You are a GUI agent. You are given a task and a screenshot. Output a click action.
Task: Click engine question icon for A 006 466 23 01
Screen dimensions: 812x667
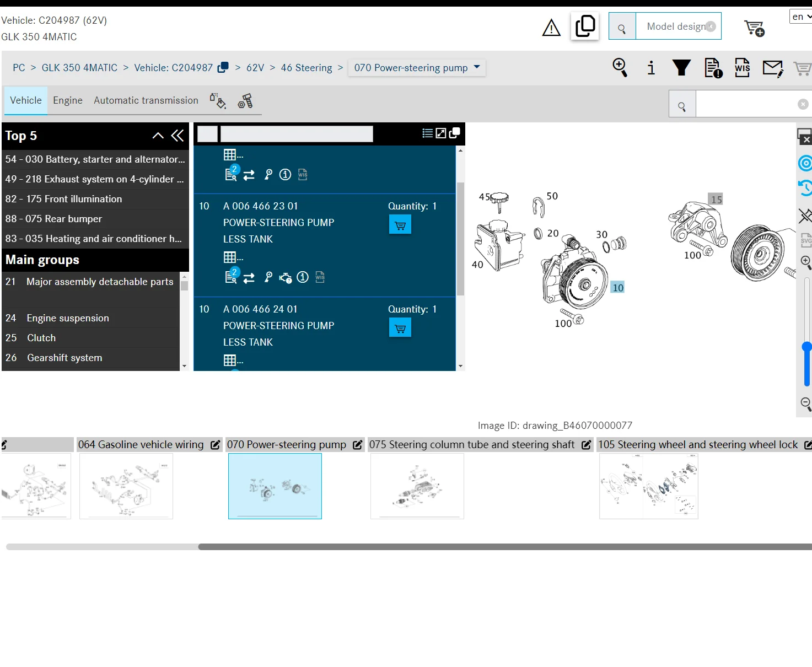[286, 278]
